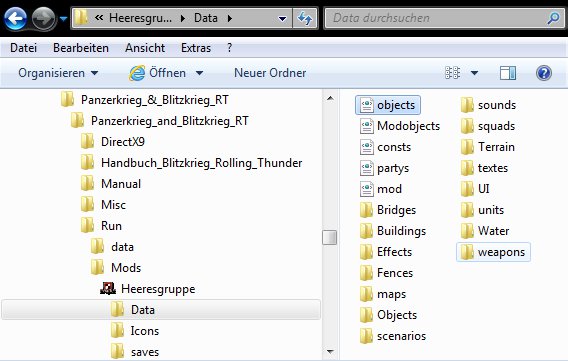This screenshot has width=568, height=361.
Task: Open the recent locations dropdown arrow
Action: [x=63, y=18]
